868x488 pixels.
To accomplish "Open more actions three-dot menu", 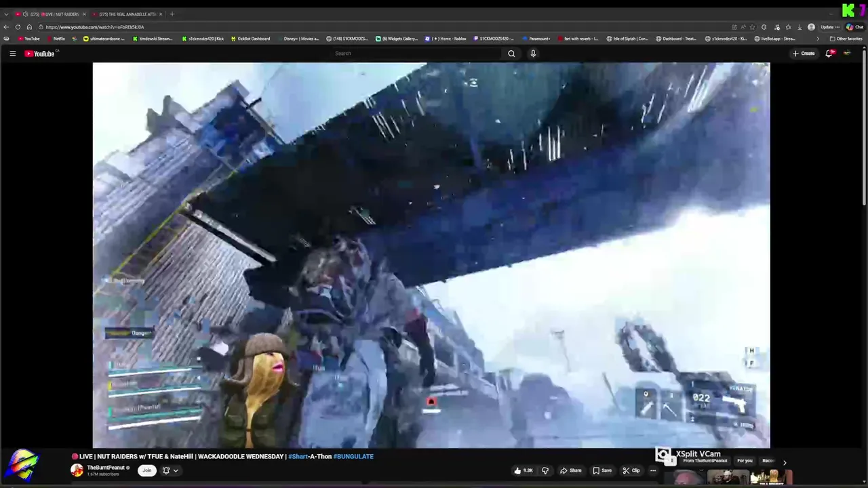I will (653, 470).
